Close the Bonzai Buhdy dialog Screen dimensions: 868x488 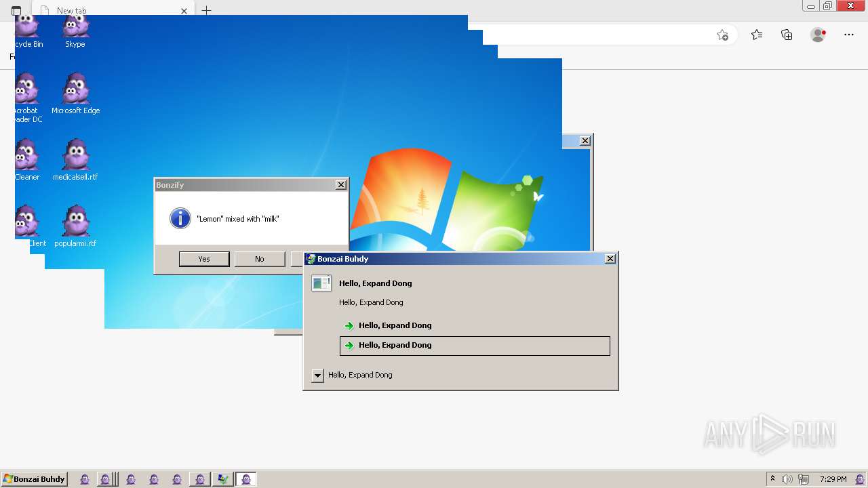(610, 259)
